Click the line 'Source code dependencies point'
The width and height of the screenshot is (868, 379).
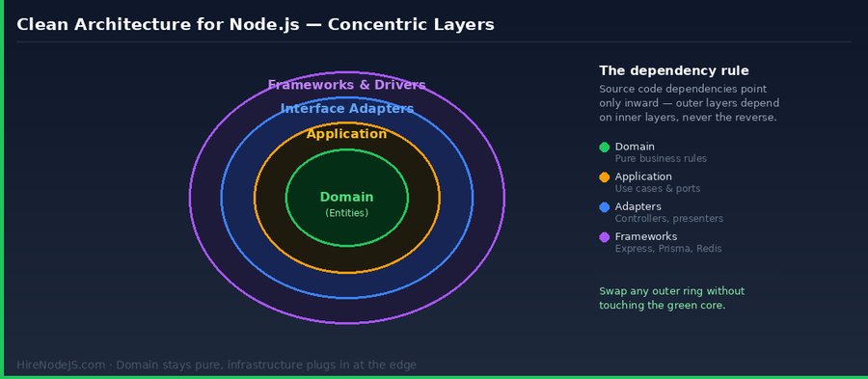point(683,89)
